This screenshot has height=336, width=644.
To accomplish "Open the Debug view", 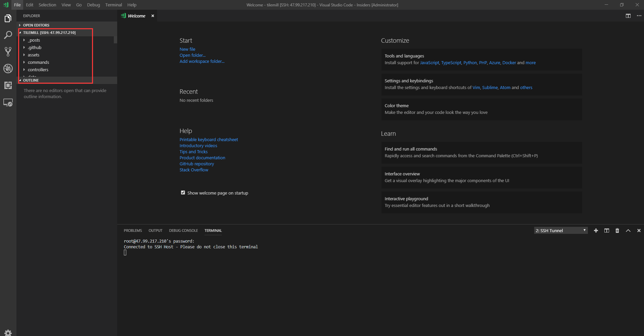I will click(8, 69).
